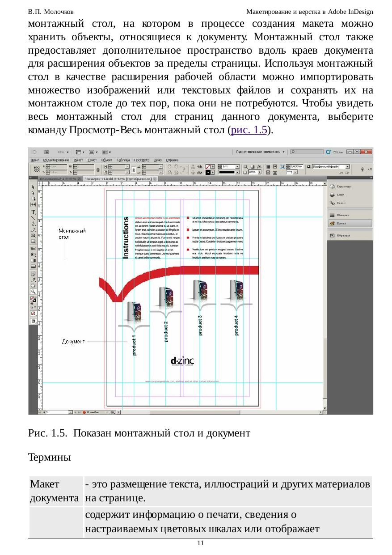Viewport: 392px width, 555px height.
Task: Select the Zoom magnifier tool
Action: click(33, 291)
